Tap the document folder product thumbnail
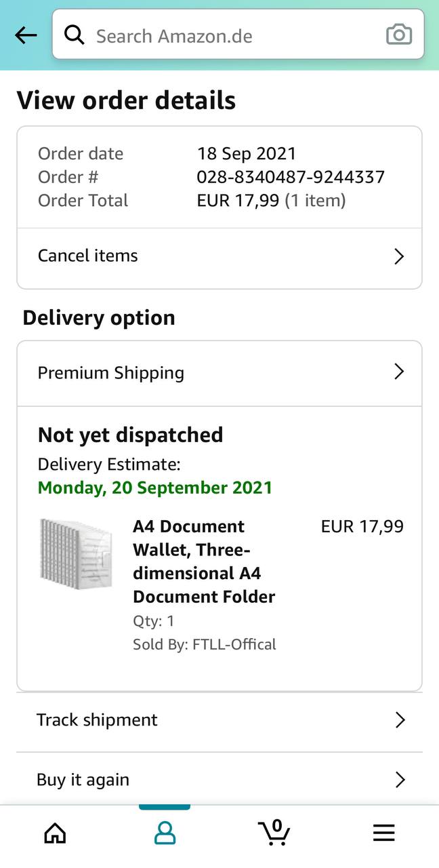Image resolution: width=439 pixels, height=868 pixels. [76, 554]
